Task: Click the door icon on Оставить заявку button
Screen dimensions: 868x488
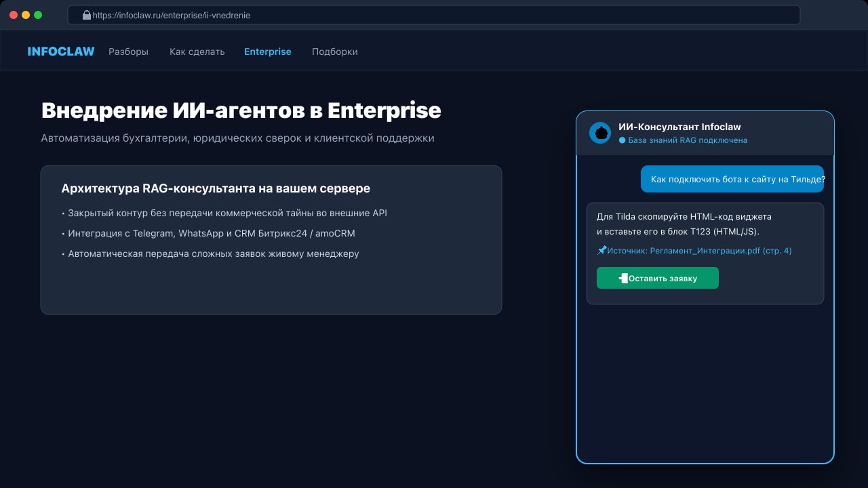Action: coord(623,278)
